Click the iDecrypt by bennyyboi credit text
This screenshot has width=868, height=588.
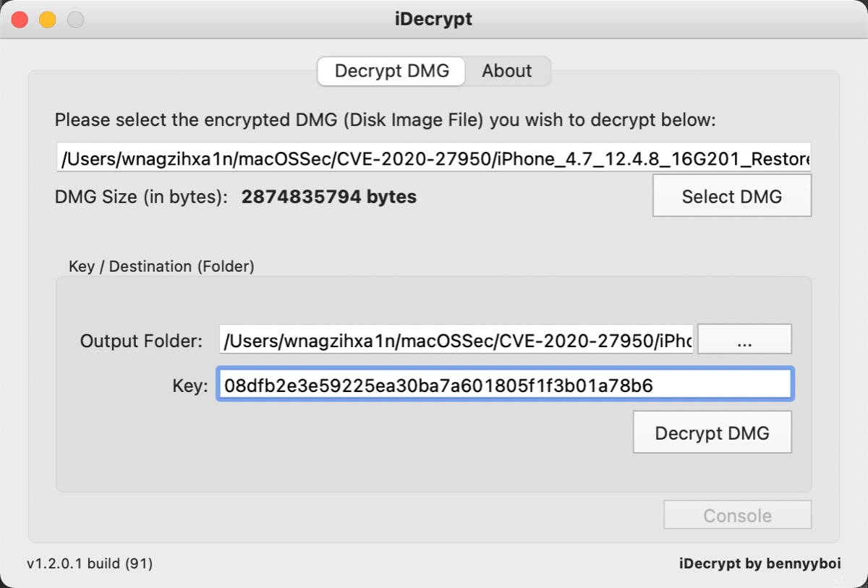[x=759, y=563]
